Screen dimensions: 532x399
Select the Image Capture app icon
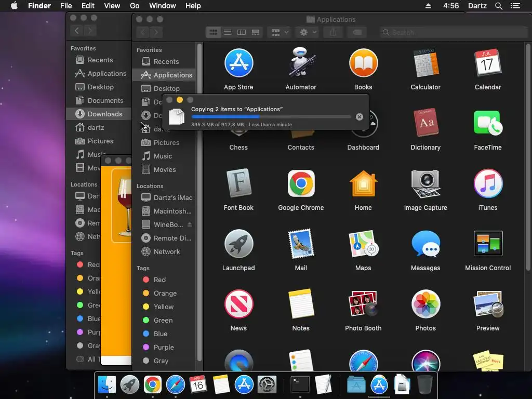tap(425, 183)
